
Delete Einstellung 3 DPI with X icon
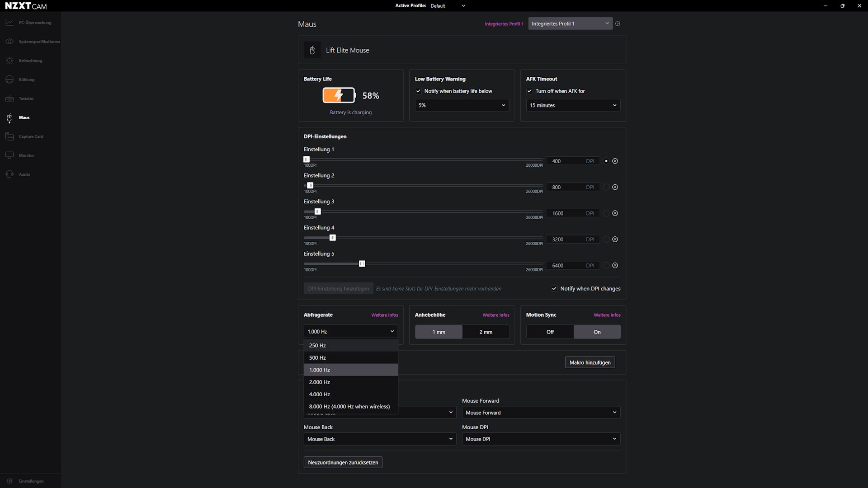(615, 213)
